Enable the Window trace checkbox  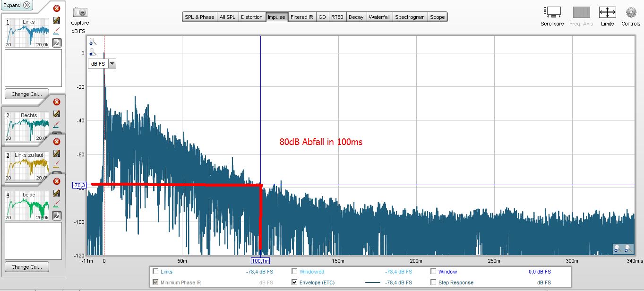pyautogui.click(x=433, y=272)
